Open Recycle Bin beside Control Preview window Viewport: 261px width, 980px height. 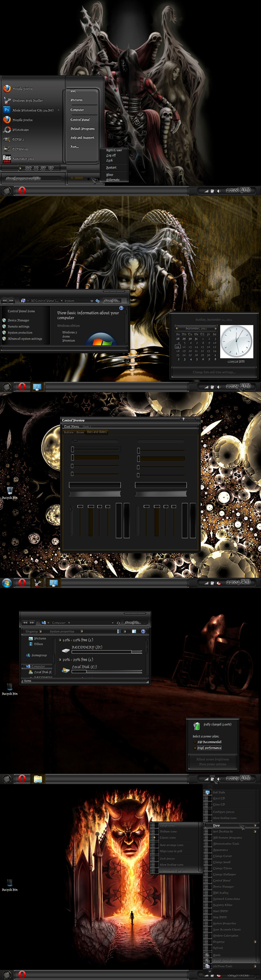[x=9, y=493]
